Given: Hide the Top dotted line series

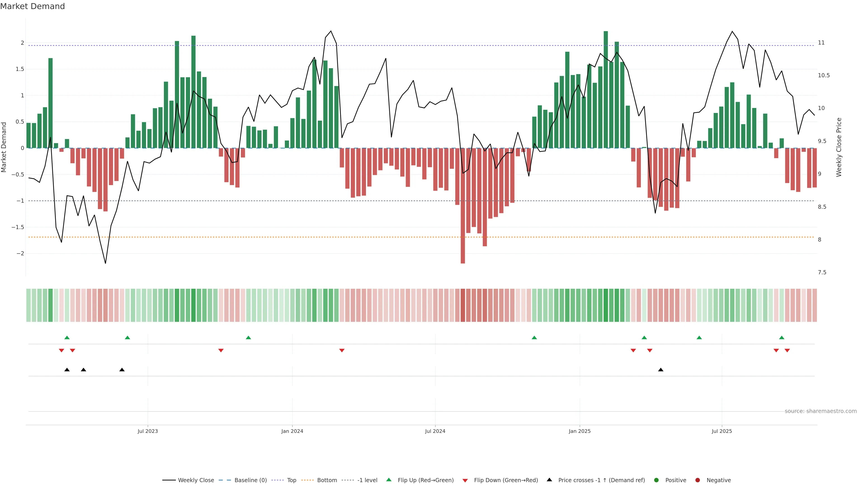Looking at the screenshot, I should tap(291, 480).
